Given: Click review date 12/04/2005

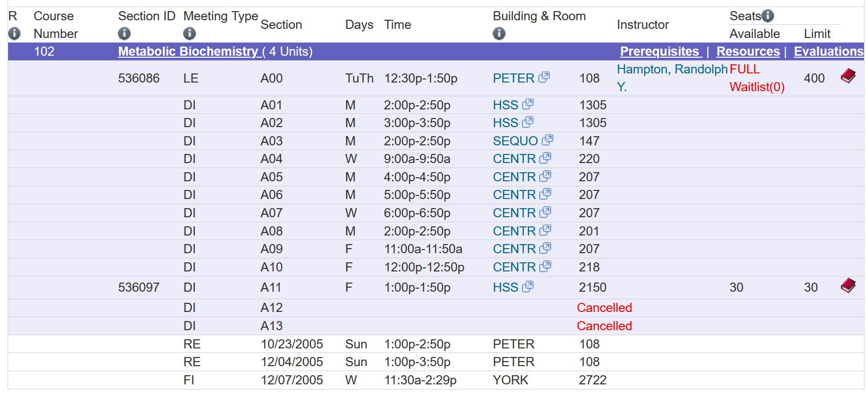Looking at the screenshot, I should coord(292,362).
